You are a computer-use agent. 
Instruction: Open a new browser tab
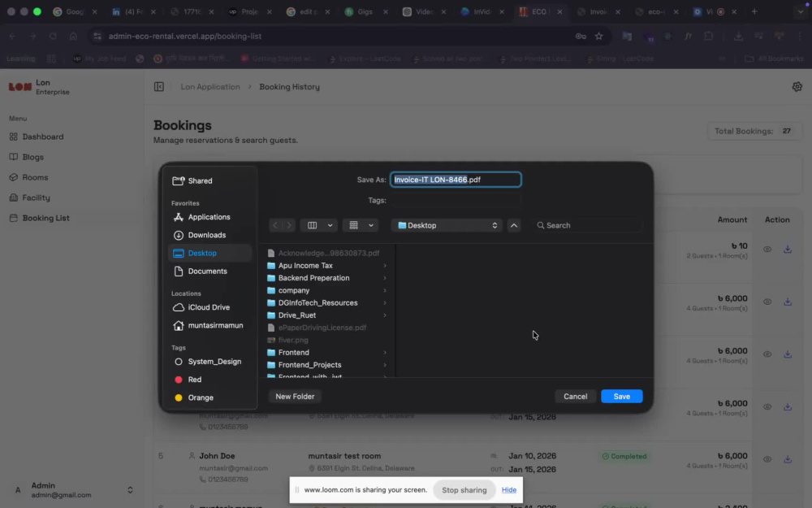point(754,11)
